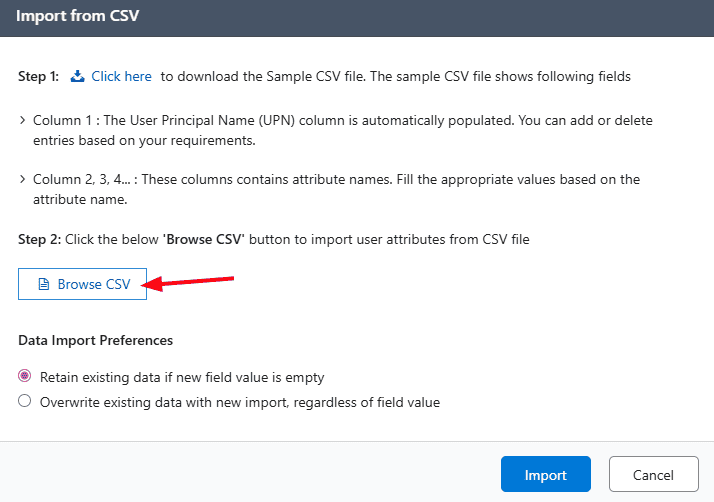The image size is (714, 502).
Task: Click the download icon in Step 1
Action: (77, 76)
